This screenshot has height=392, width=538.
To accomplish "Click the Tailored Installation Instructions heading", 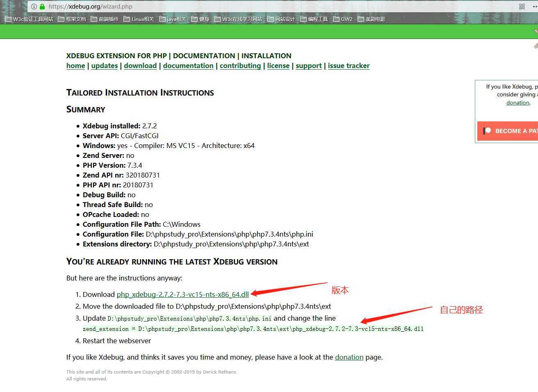I will tap(140, 93).
